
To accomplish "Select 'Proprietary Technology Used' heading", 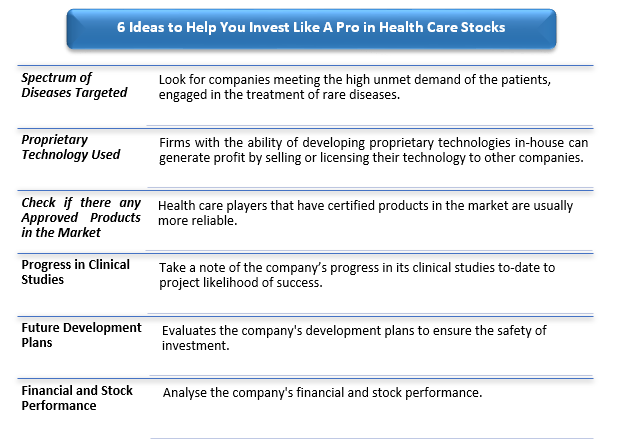I will tap(71, 147).
